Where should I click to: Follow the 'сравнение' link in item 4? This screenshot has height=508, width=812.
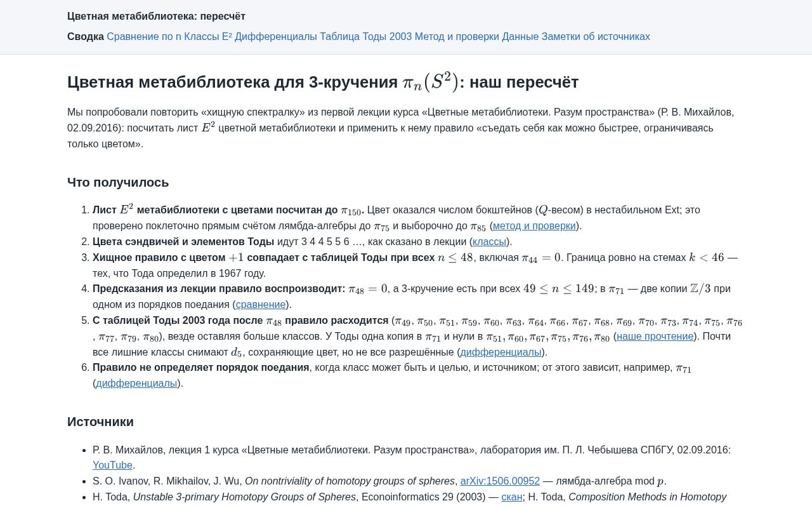(x=261, y=305)
